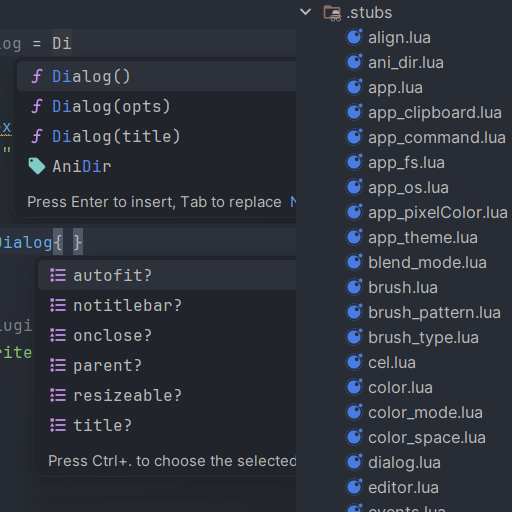Select the parent? field suggestion

point(167,365)
